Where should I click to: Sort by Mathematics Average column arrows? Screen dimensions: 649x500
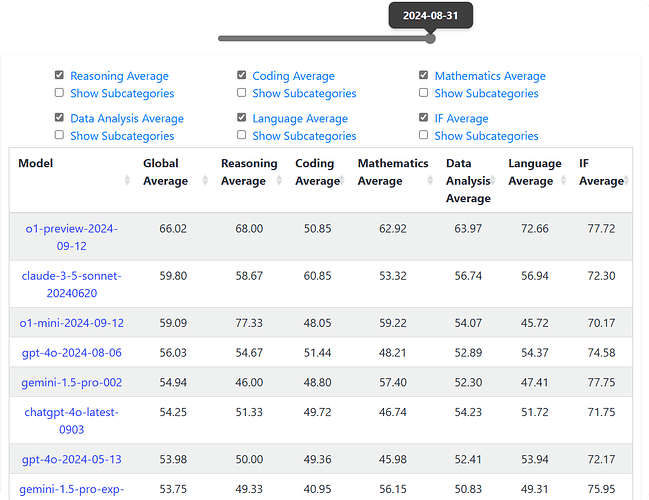coord(430,180)
